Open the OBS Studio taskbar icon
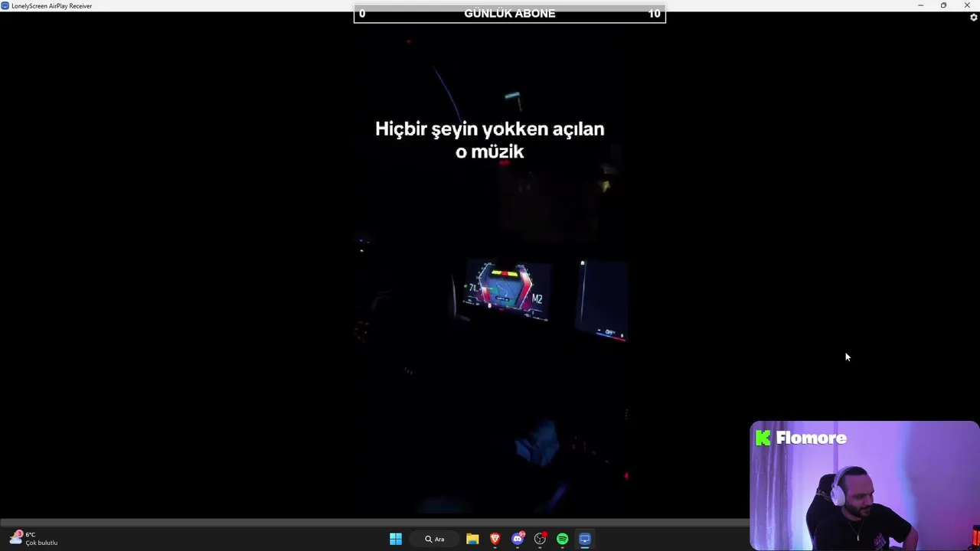The width and height of the screenshot is (980, 551). coord(540,539)
